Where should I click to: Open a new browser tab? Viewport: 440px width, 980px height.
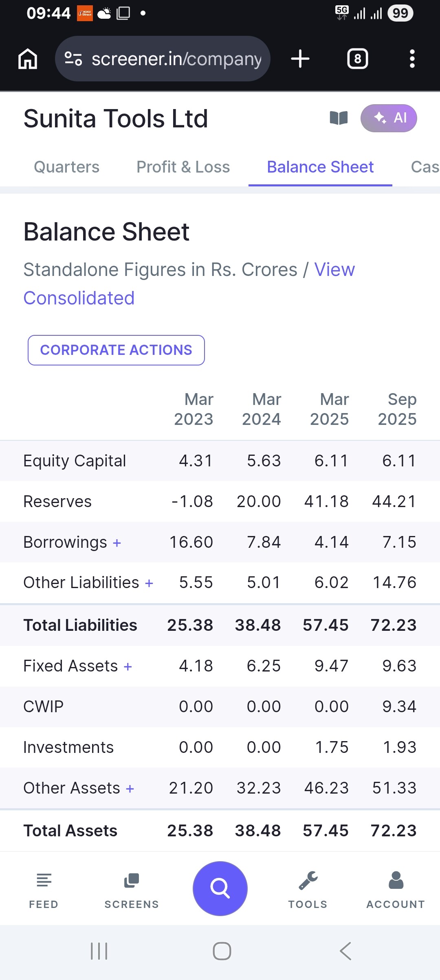point(300,59)
